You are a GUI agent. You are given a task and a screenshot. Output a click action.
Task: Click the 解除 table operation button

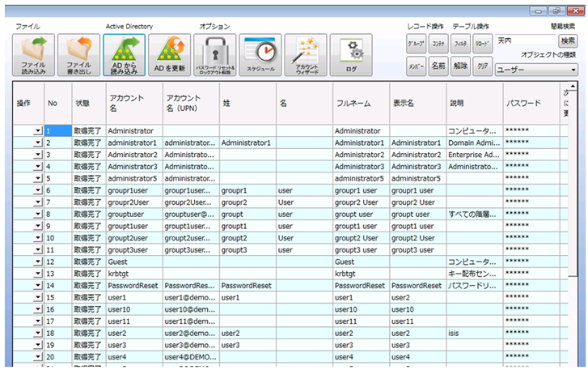coord(460,66)
